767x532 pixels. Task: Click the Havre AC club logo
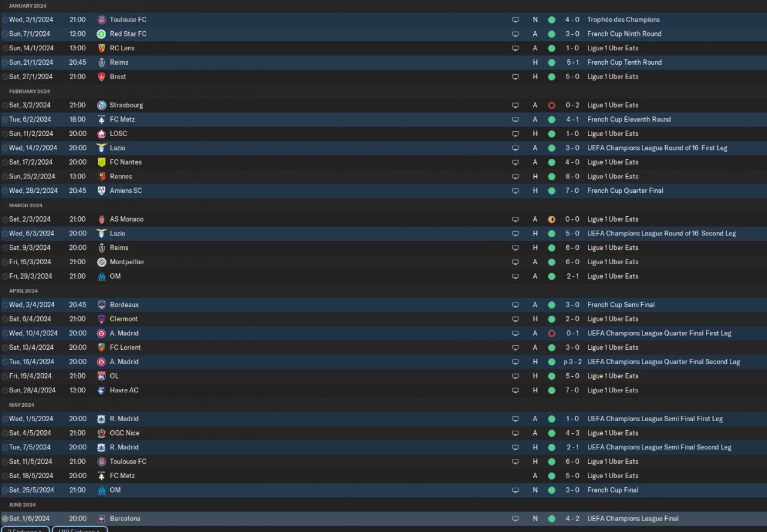tap(101, 391)
